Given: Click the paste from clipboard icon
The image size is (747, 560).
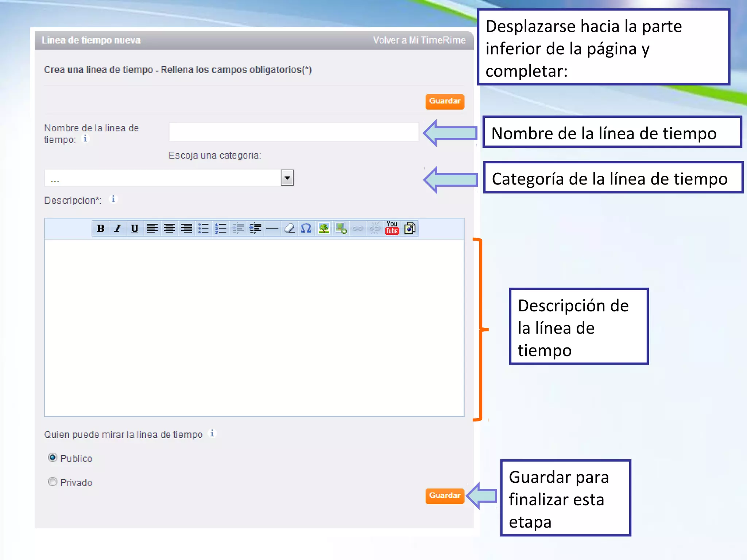Looking at the screenshot, I should (410, 229).
